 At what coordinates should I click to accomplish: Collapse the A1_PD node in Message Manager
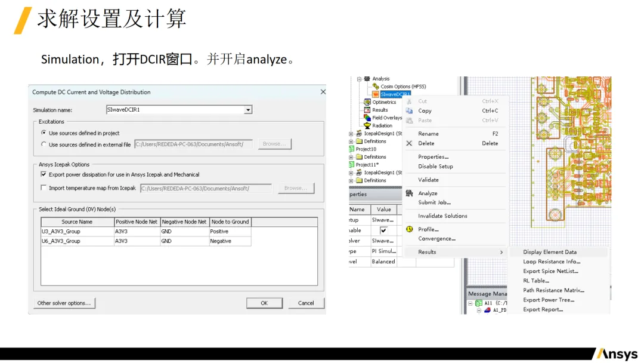point(479,310)
